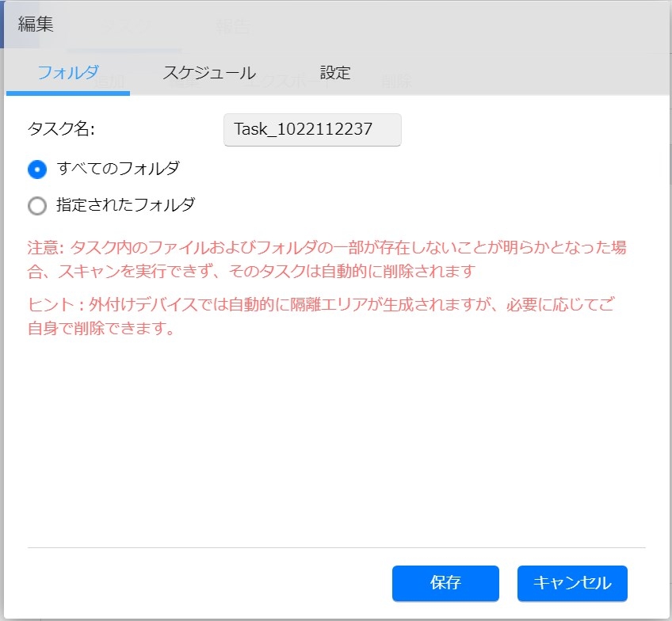Choose the 指定されたフォルダ radio button
The height and width of the screenshot is (621, 672).
click(x=37, y=206)
